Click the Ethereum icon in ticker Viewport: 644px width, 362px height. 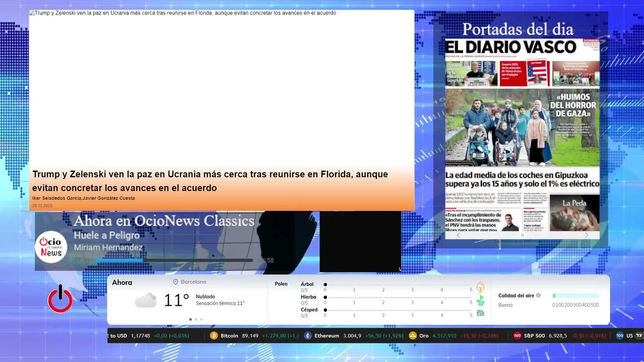pyautogui.click(x=308, y=335)
